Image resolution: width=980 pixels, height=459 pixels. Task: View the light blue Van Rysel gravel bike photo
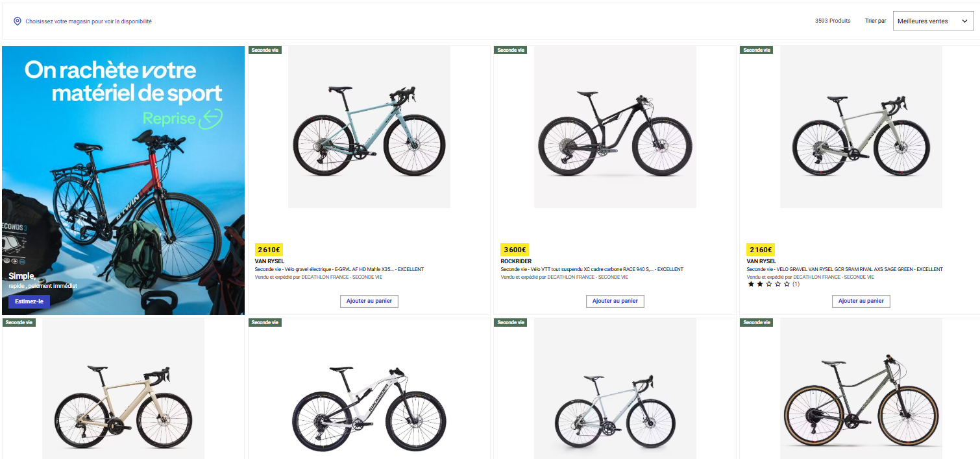pos(369,127)
